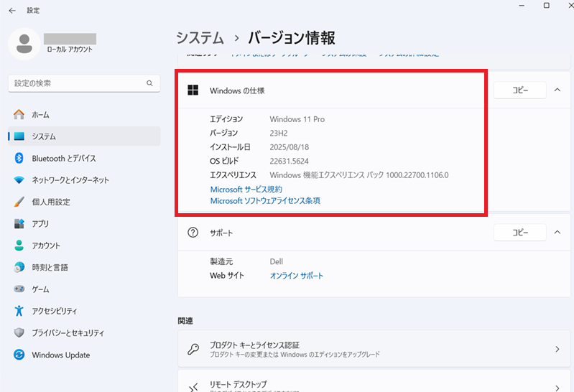The width and height of the screenshot is (574, 392).
Task: Click the OS build value 22631.5624
Action: 290,161
